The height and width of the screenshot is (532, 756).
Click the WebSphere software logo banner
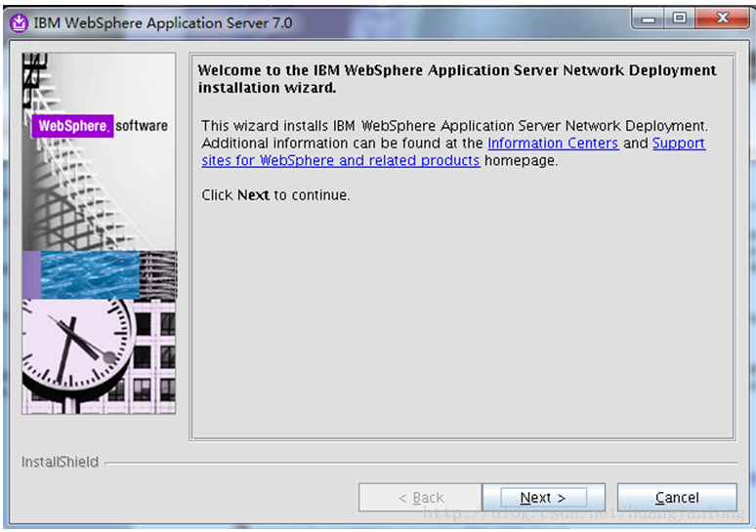(x=100, y=126)
